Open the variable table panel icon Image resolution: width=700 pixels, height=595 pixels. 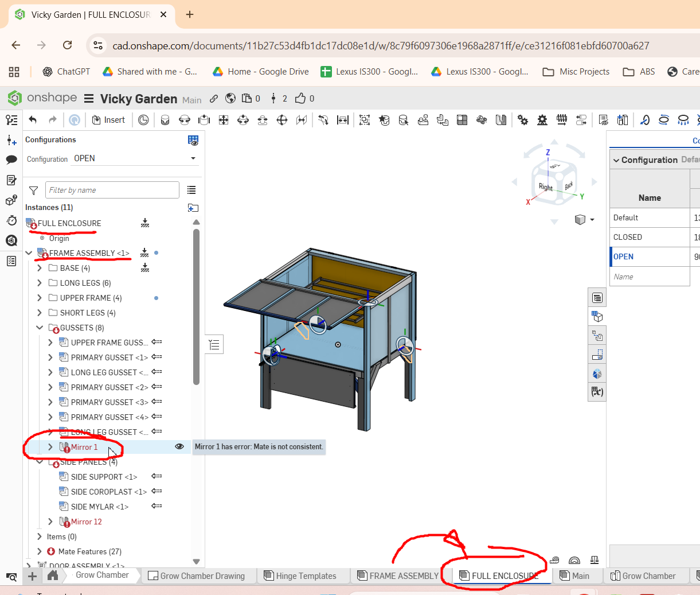coord(597,392)
